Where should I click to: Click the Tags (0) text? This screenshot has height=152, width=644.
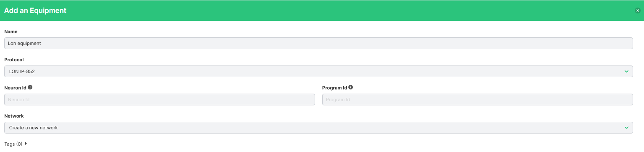click(x=13, y=144)
